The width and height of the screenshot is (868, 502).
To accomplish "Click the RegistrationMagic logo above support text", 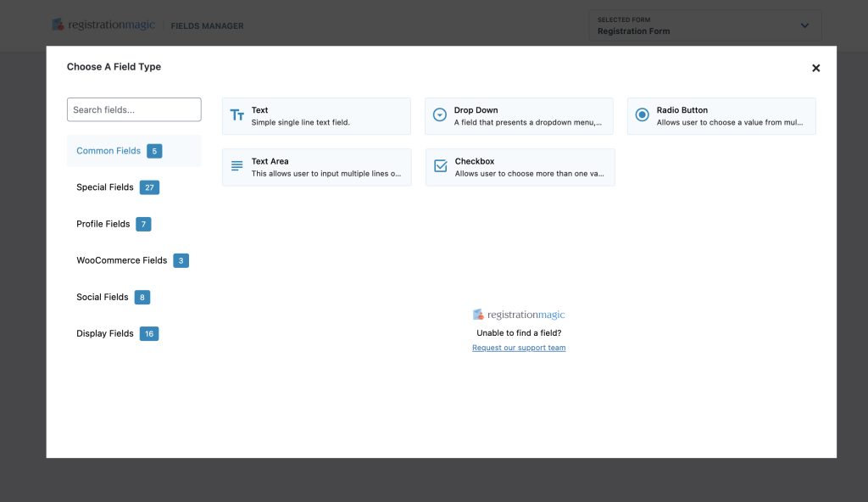I will pyautogui.click(x=519, y=315).
